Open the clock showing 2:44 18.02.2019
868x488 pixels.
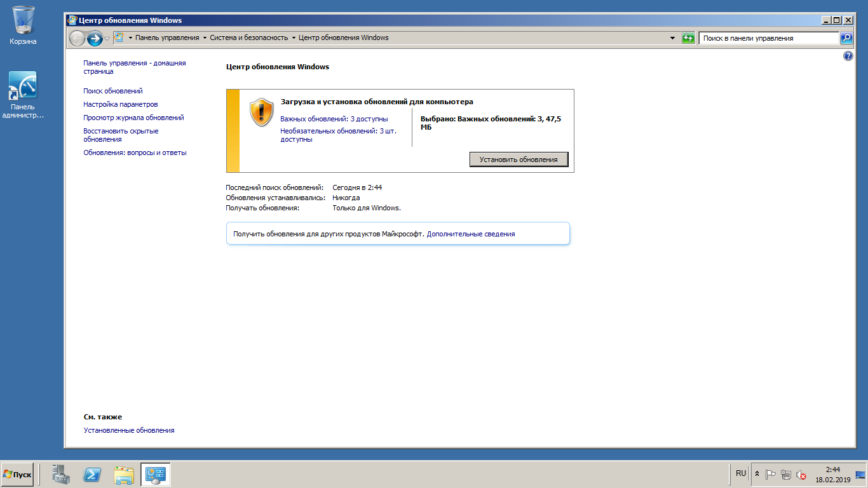(x=833, y=475)
